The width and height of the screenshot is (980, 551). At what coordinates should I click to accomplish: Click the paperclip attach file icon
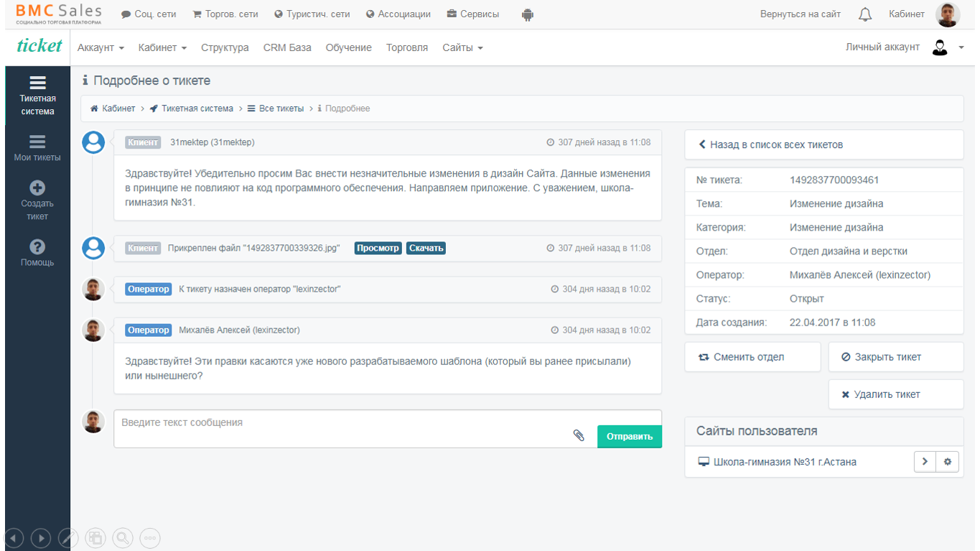click(x=579, y=435)
